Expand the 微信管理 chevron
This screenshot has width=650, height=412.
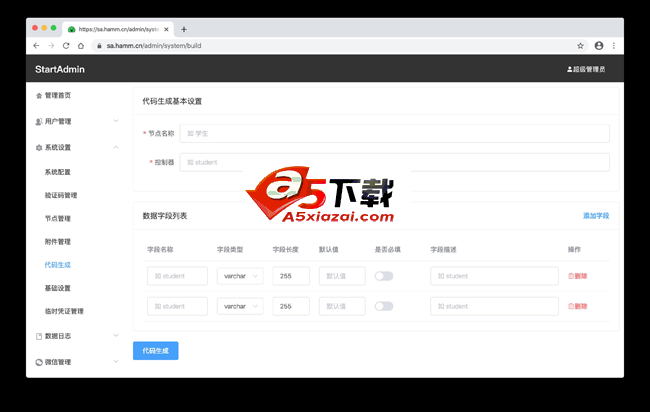(116, 361)
